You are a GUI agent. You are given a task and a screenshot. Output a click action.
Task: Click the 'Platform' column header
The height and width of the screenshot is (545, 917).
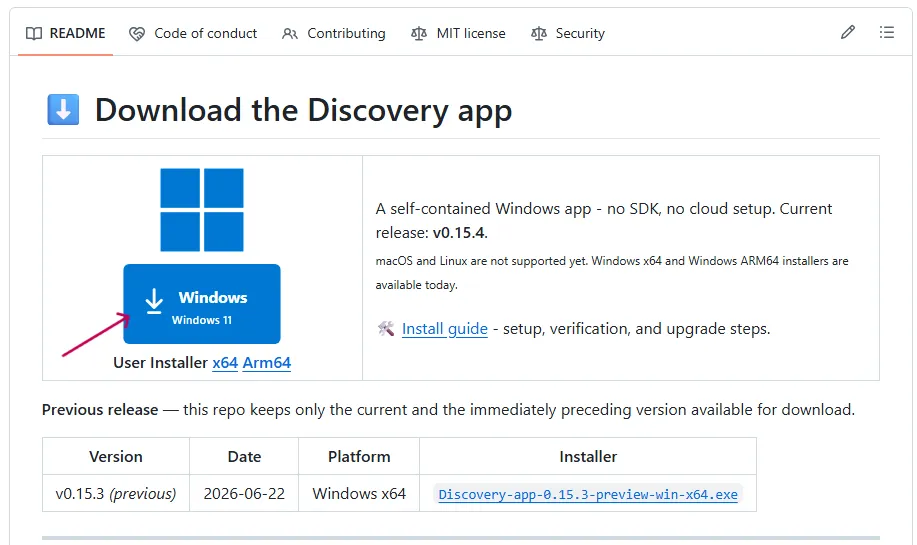coord(359,456)
